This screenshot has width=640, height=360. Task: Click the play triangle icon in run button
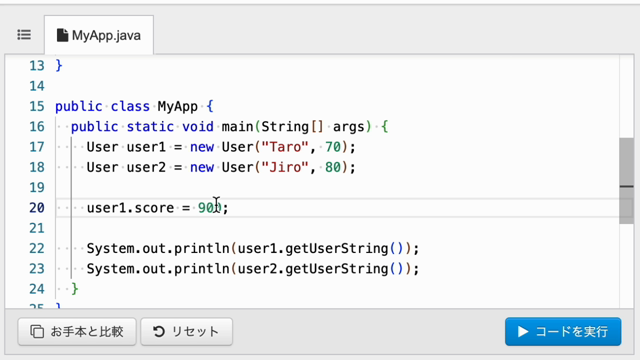tap(523, 331)
